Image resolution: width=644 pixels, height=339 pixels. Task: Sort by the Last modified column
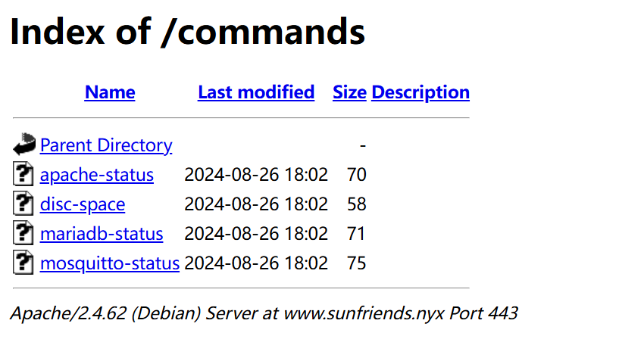click(256, 92)
